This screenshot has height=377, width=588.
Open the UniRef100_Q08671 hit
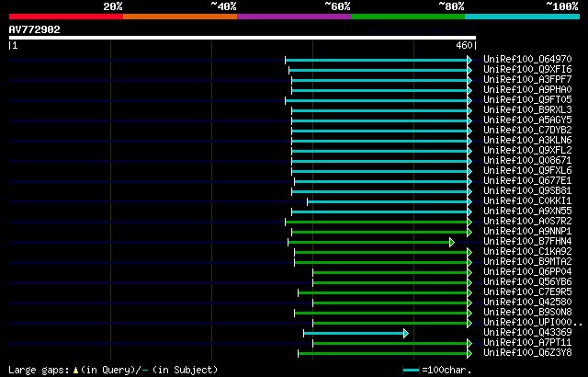527,161
